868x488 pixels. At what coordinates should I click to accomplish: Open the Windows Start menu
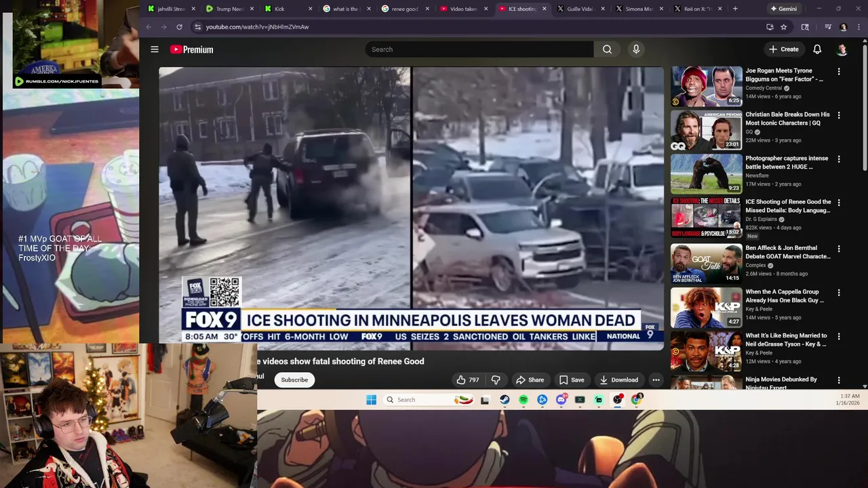[371, 400]
